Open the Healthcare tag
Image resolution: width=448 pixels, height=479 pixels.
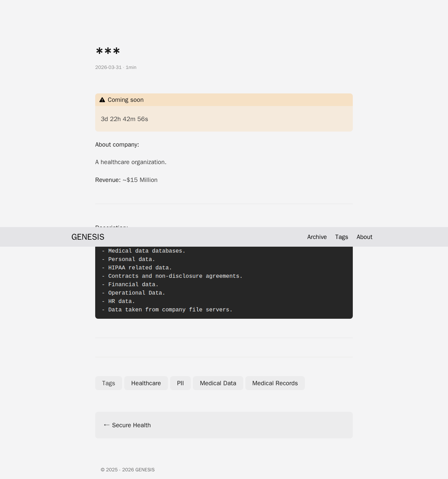(146, 383)
